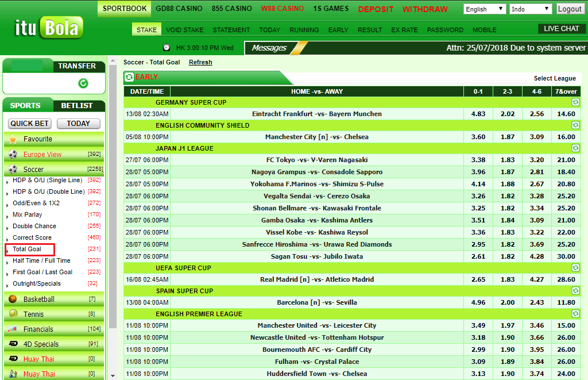Screen dimensions: 588x380
Task: Click the sidebar TODAY button
Action: pyautogui.click(x=78, y=124)
